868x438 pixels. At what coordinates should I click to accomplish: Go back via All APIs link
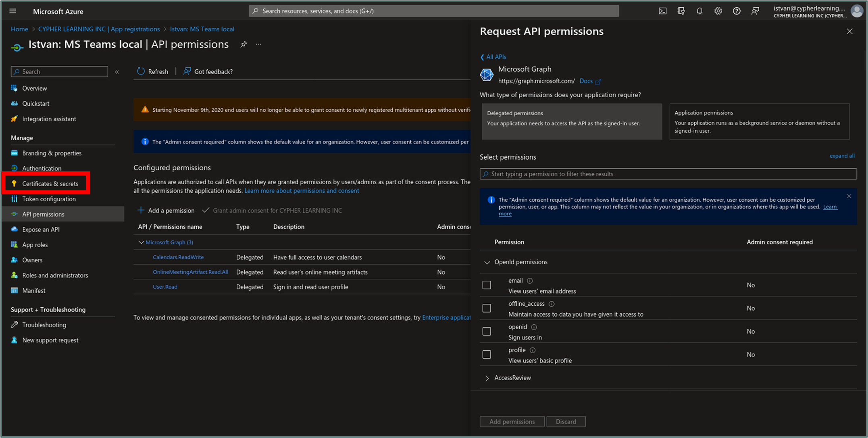pyautogui.click(x=493, y=57)
